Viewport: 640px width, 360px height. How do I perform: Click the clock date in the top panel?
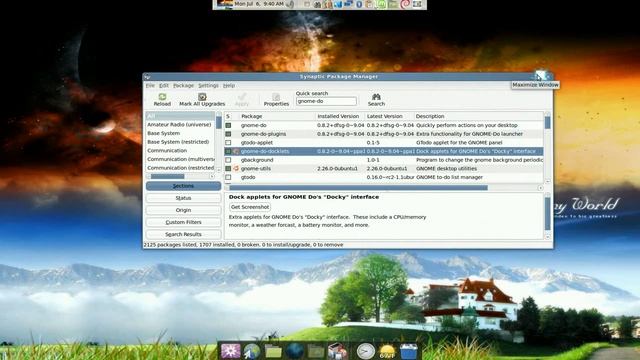tap(259, 4)
